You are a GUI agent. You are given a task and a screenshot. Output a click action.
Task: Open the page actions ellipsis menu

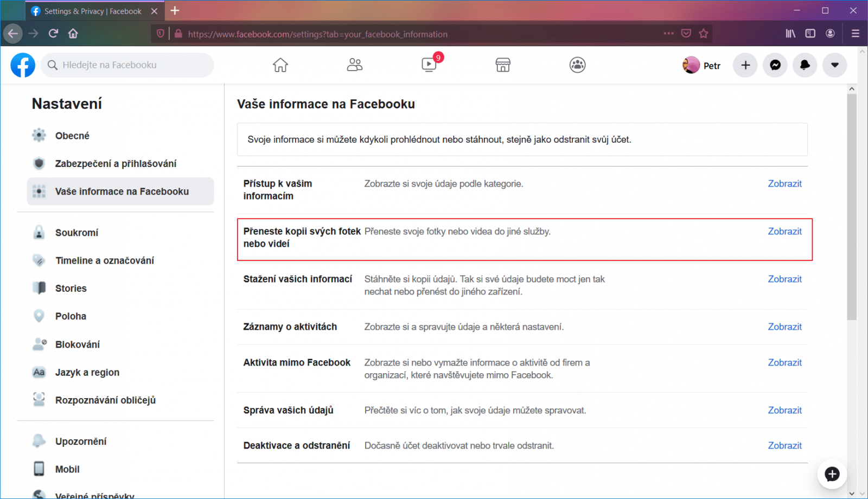(x=668, y=34)
